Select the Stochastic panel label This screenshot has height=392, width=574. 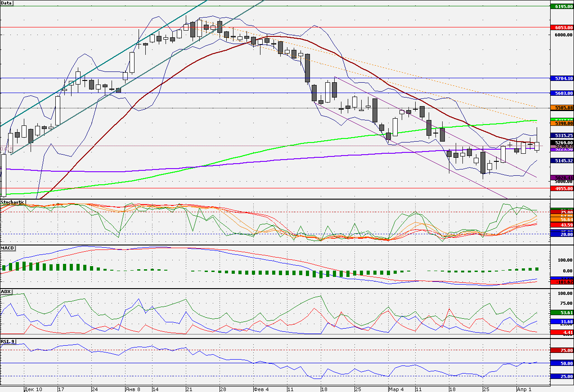pyautogui.click(x=13, y=202)
